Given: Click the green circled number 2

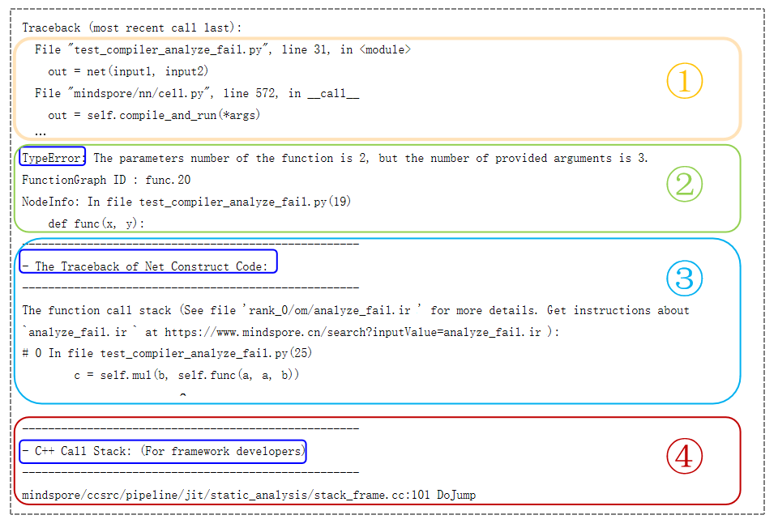Looking at the screenshot, I should (685, 185).
